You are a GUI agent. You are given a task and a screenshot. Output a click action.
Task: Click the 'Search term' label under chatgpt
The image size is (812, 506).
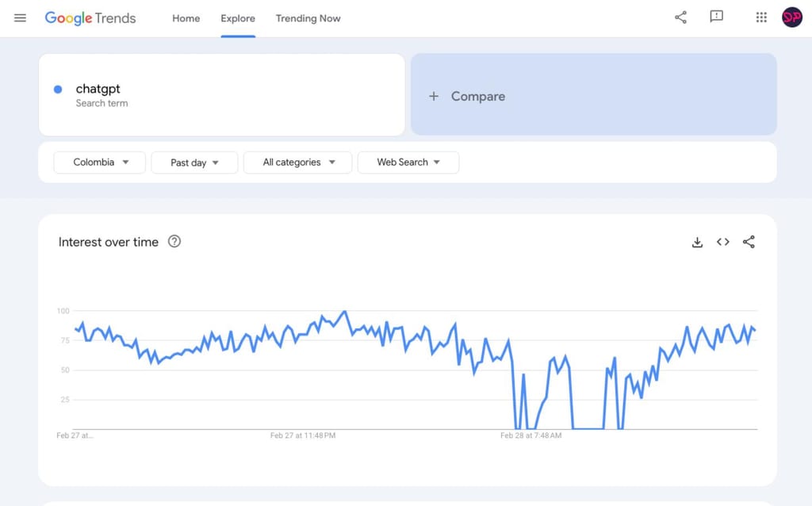pos(101,104)
